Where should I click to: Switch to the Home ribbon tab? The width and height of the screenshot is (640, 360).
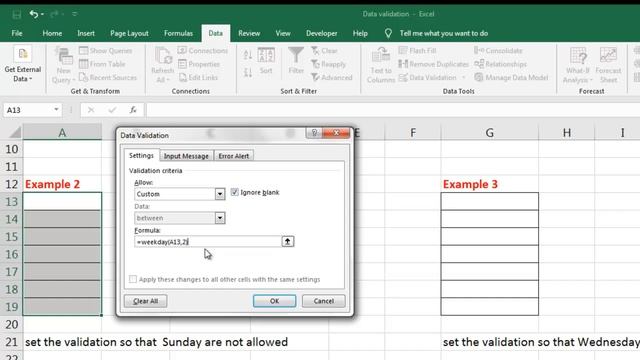(52, 33)
